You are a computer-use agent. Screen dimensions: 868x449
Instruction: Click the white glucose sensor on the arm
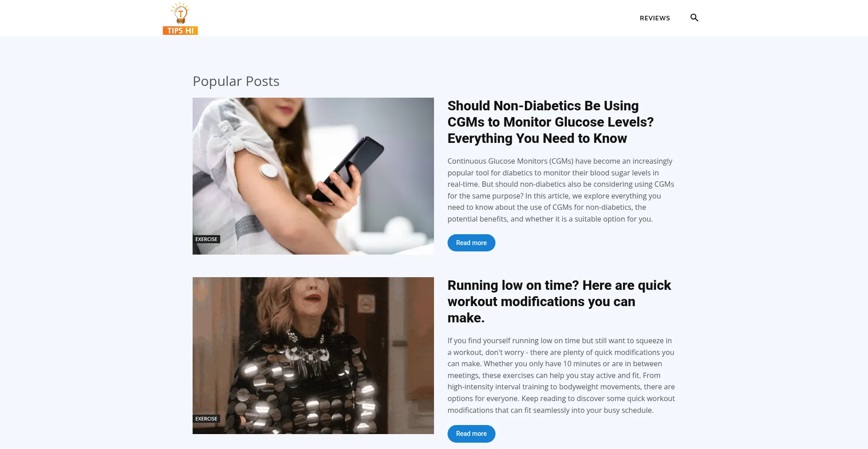click(x=269, y=171)
